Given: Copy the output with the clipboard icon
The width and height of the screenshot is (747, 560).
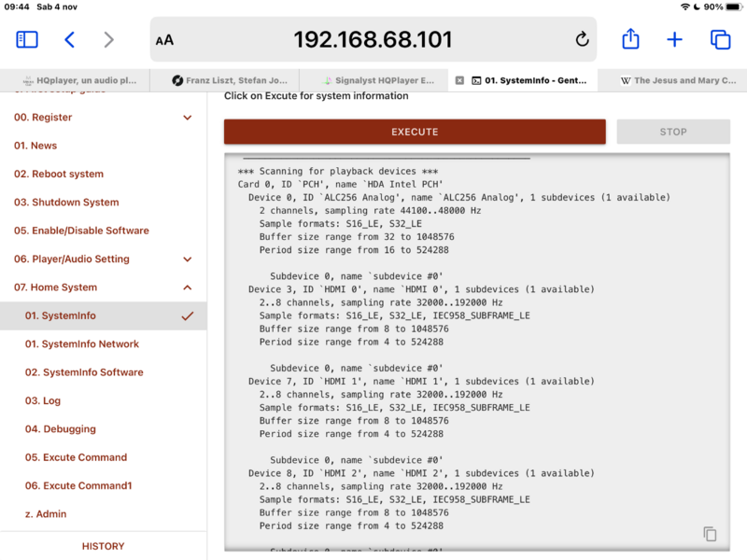Looking at the screenshot, I should pos(710,534).
